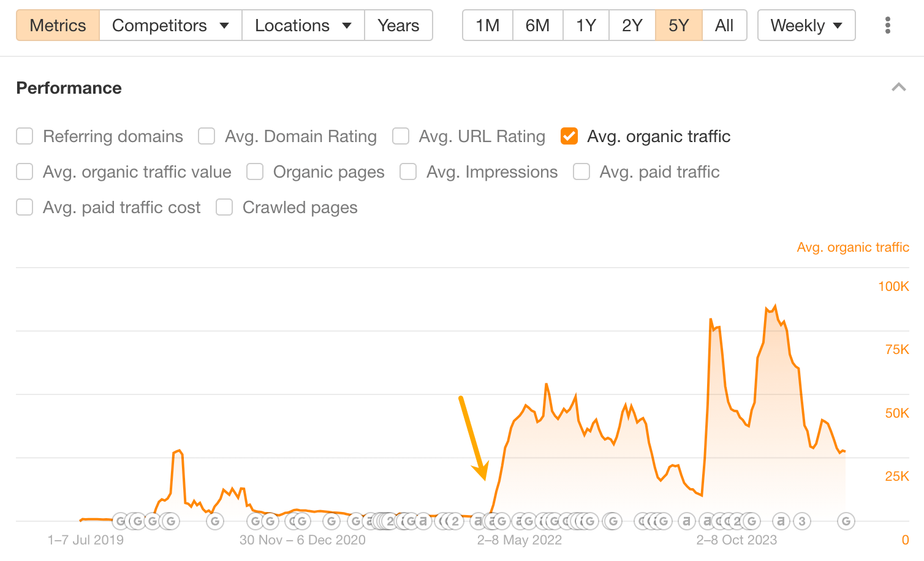Uncheck Avg. organic traffic metric
Screen dimensions: 924x561
tap(569, 136)
